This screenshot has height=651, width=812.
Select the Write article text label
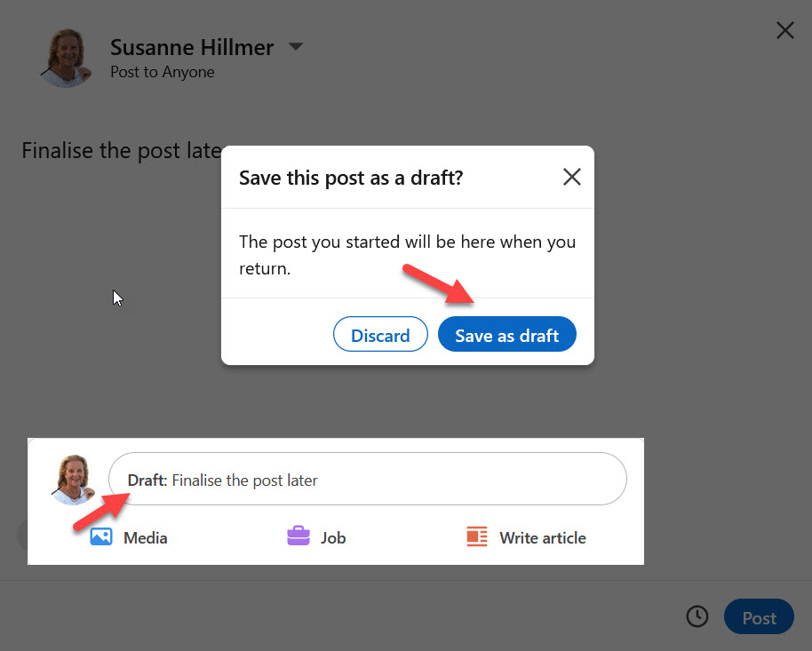coord(542,537)
